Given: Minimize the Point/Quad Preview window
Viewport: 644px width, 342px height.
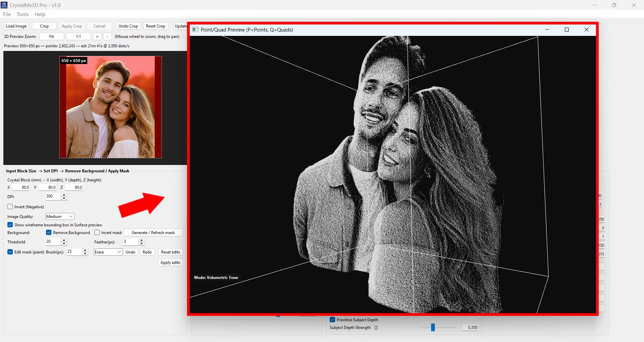Looking at the screenshot, I should pos(547,30).
